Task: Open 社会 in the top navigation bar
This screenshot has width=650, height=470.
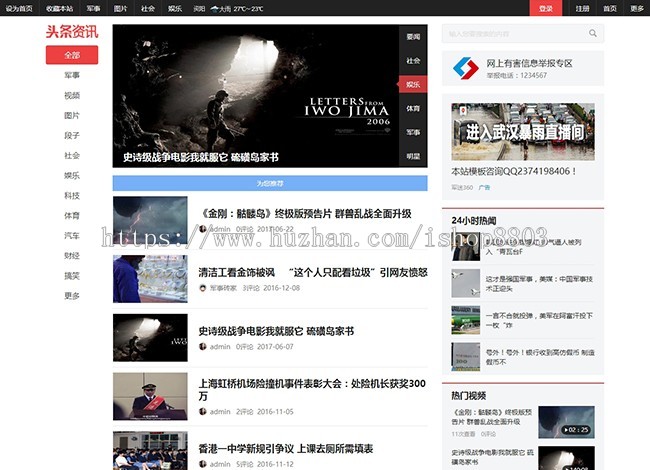Action: [x=148, y=8]
